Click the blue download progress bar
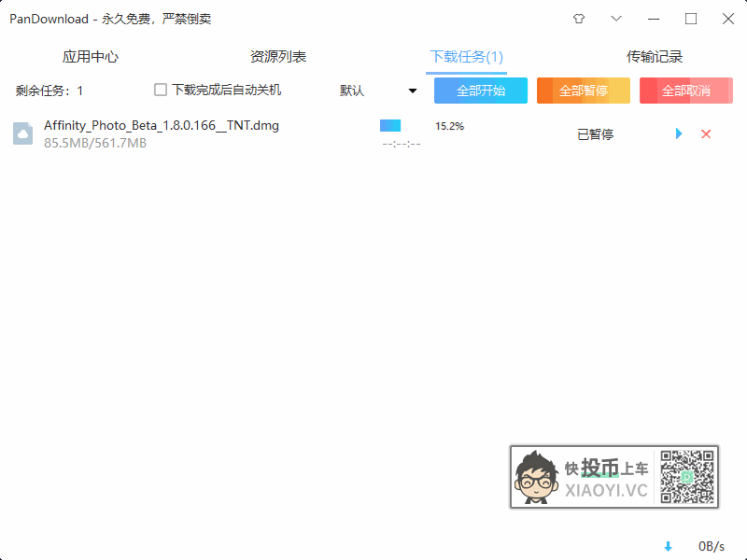 pyautogui.click(x=390, y=126)
